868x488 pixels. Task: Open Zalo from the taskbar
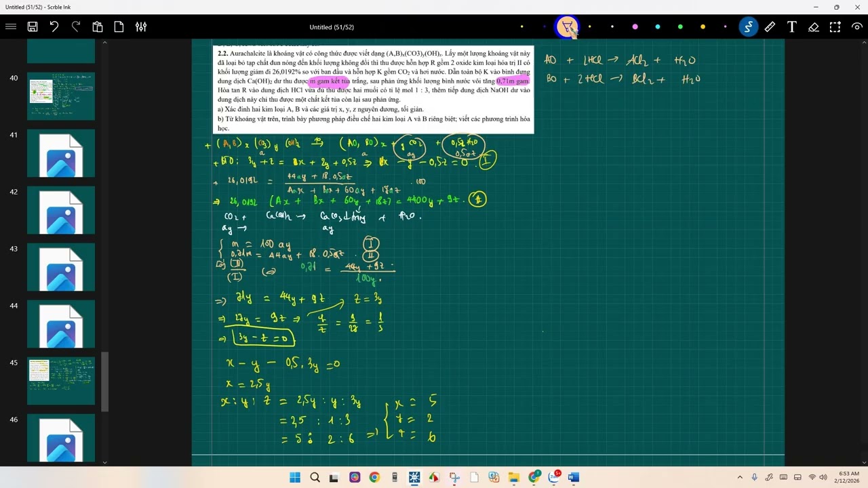point(554,477)
